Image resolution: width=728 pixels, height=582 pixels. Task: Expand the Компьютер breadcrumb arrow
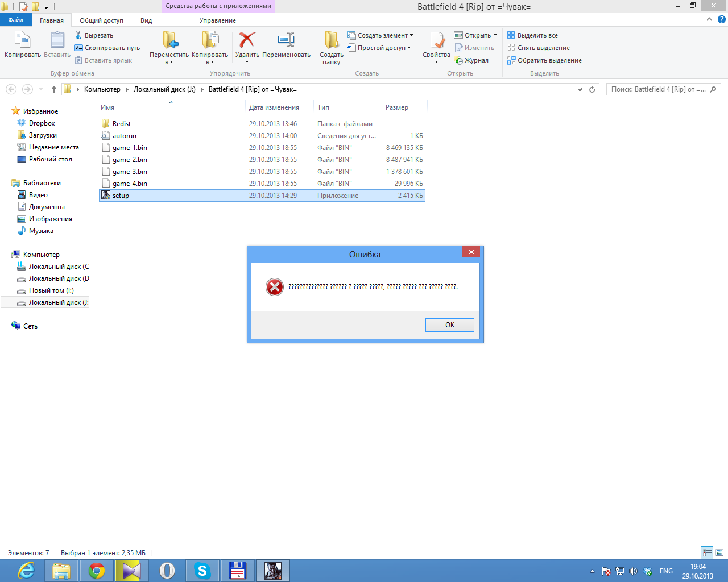[127, 89]
